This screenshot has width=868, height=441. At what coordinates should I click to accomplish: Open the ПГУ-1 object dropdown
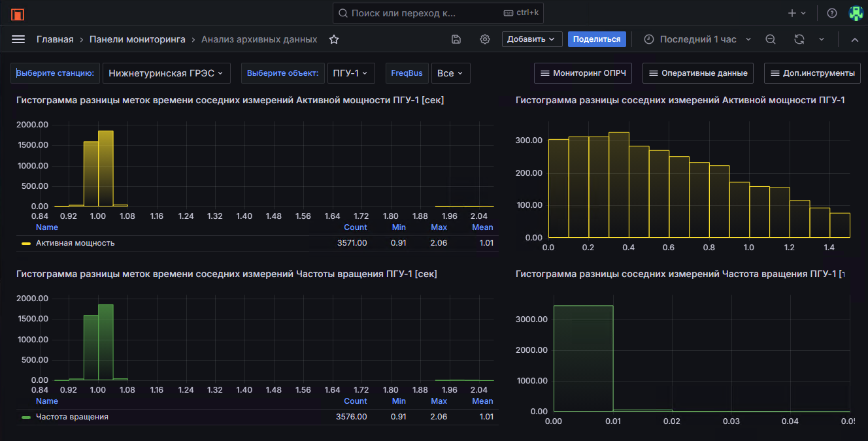point(350,73)
